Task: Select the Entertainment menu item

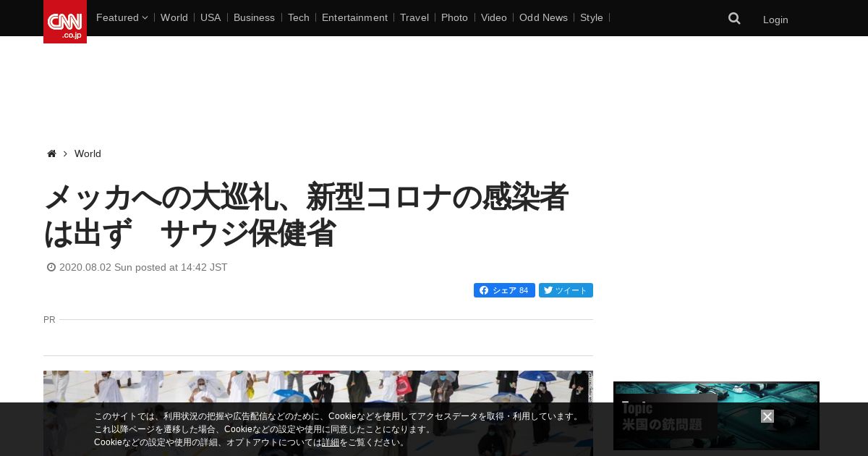Action: tap(354, 17)
